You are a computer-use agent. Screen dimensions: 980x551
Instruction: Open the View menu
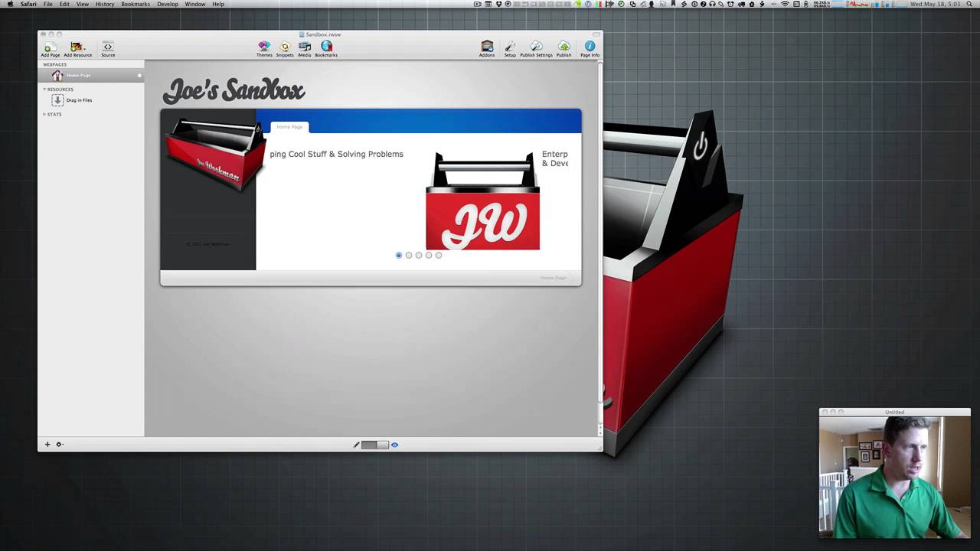pyautogui.click(x=82, y=4)
